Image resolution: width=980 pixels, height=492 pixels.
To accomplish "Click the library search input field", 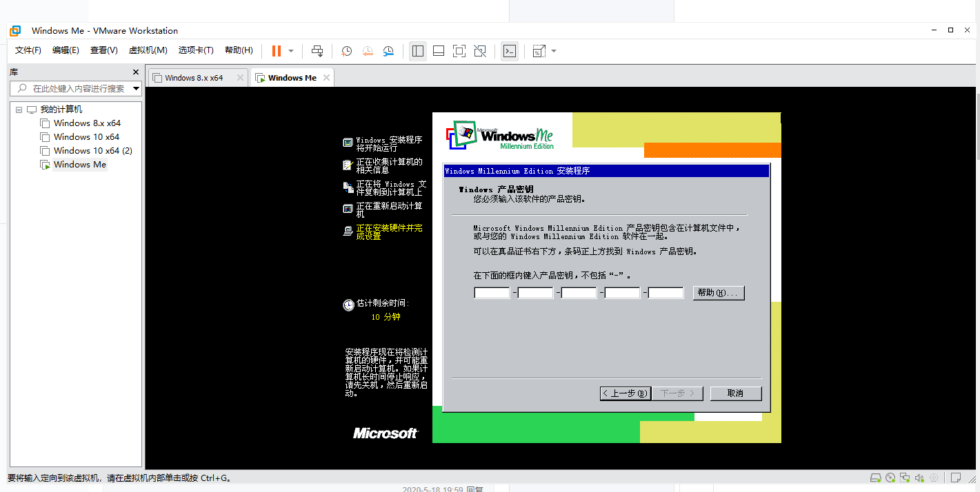I will (71, 88).
